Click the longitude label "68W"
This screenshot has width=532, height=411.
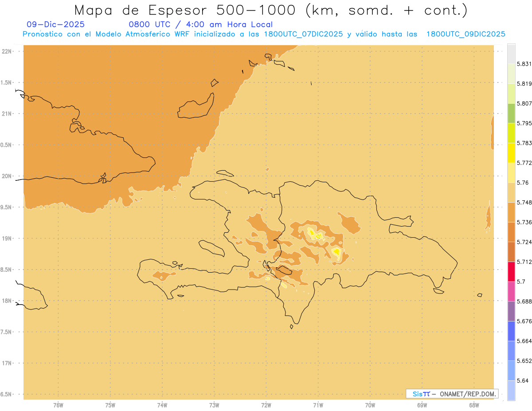tap(474, 405)
